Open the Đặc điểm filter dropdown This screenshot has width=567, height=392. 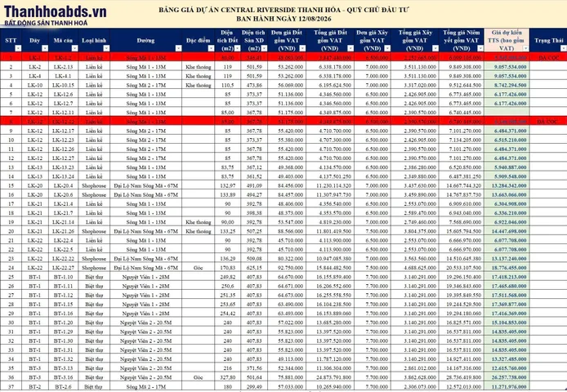(x=211, y=48)
